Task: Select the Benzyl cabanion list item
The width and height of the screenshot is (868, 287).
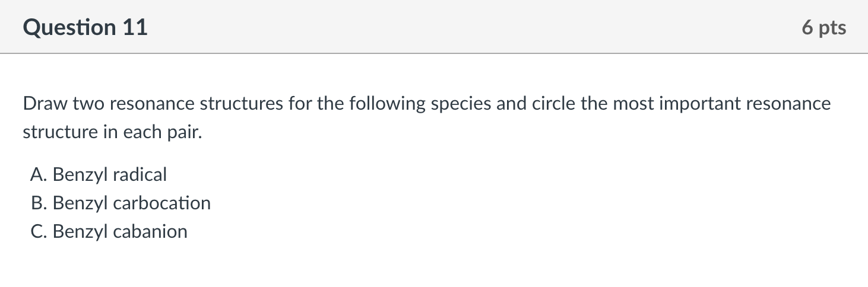Action: point(109,232)
